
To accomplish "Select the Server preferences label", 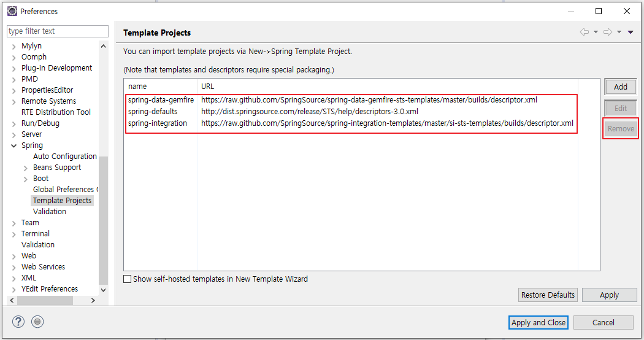I will click(32, 134).
